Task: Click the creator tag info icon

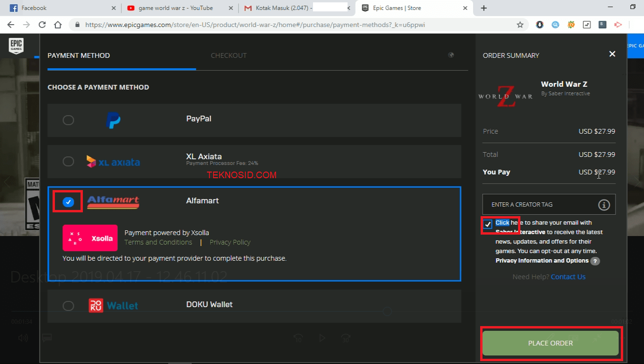Action: click(604, 205)
